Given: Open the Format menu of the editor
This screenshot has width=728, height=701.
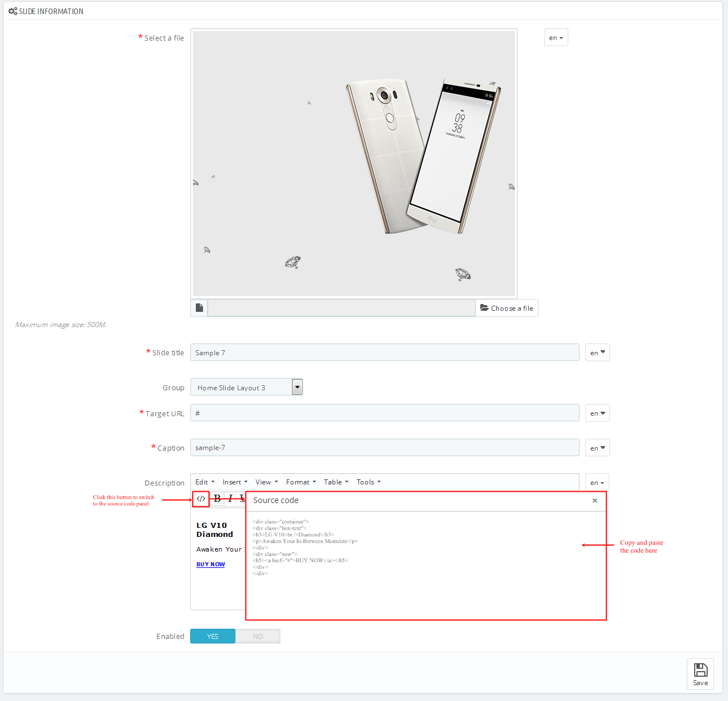Looking at the screenshot, I should 301,482.
